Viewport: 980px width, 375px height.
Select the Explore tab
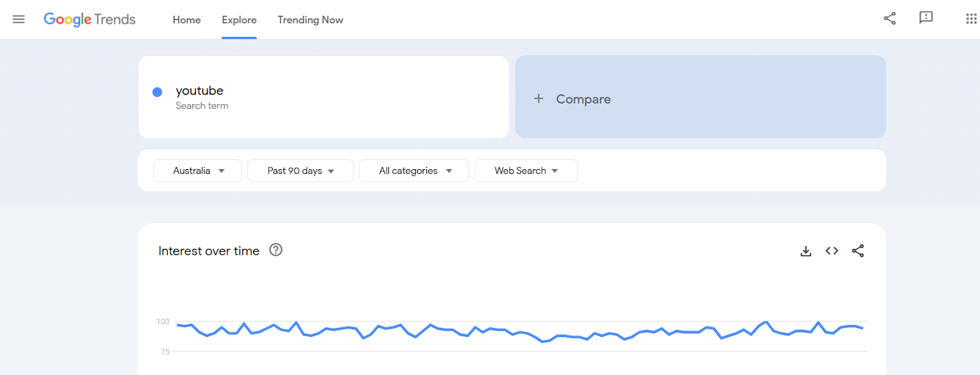pyautogui.click(x=239, y=20)
